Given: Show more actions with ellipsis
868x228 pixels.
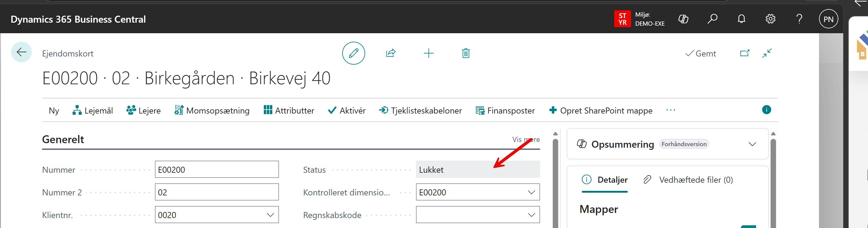Looking at the screenshot, I should [x=670, y=110].
